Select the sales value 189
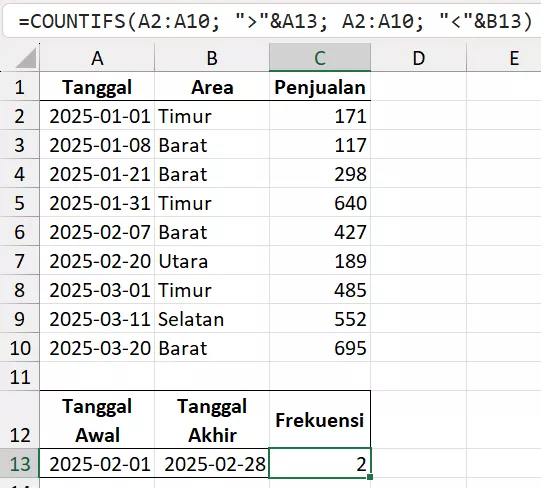 click(x=320, y=261)
